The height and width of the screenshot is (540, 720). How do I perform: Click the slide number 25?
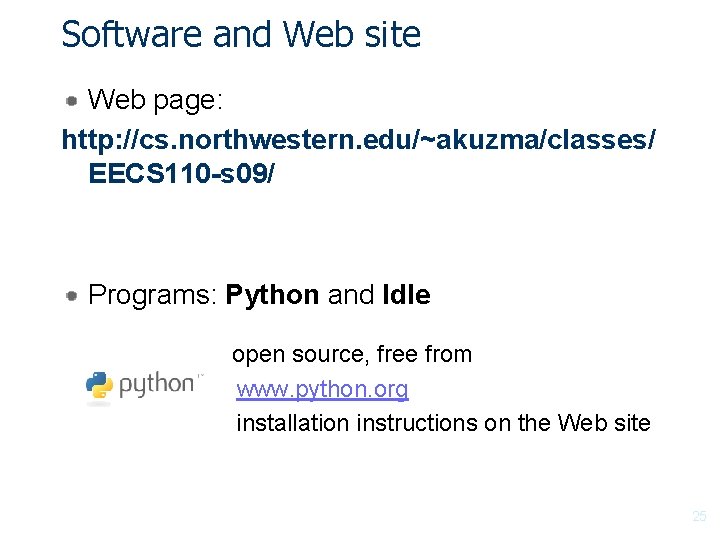click(699, 517)
